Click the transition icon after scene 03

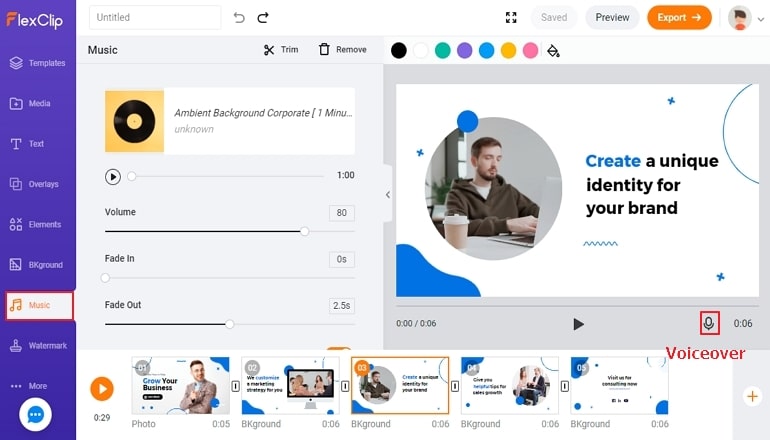455,386
